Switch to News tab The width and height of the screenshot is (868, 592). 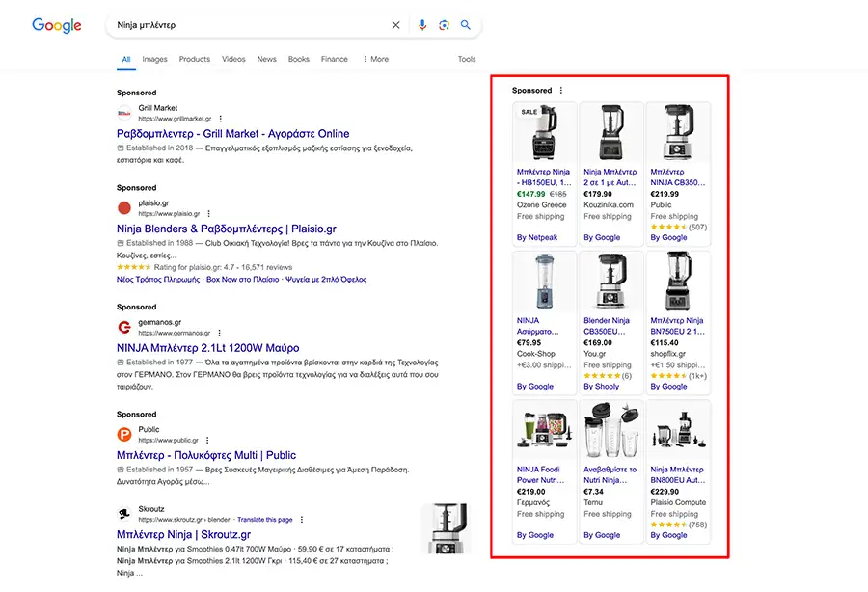tap(266, 59)
